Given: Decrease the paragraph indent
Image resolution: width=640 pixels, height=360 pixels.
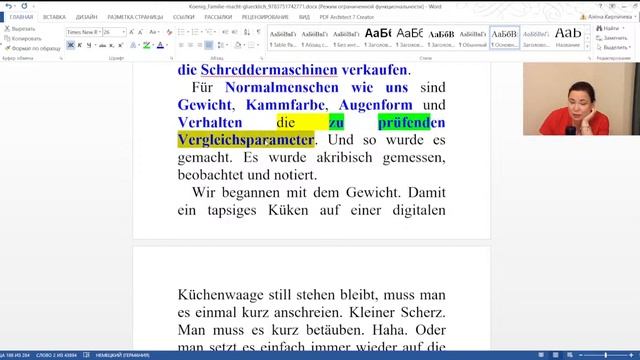Looking at the screenshot, I should 225,32.
